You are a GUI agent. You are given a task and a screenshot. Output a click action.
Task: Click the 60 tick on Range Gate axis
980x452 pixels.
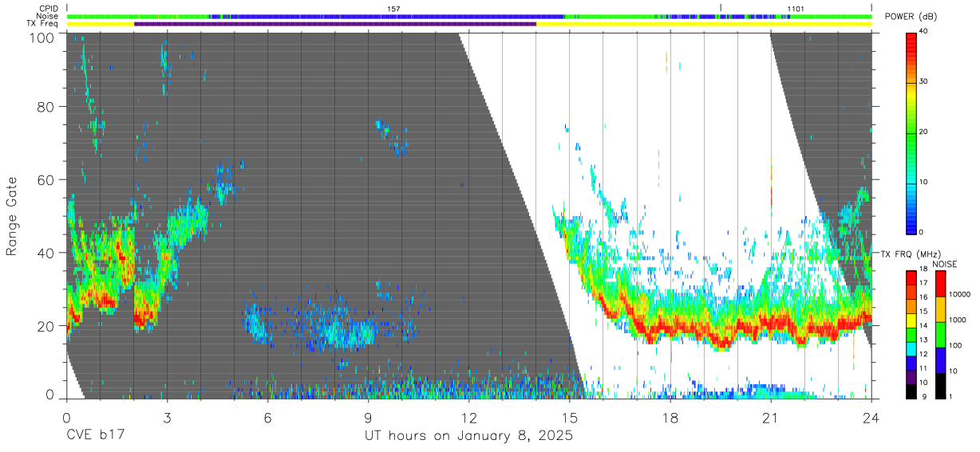click(45, 179)
